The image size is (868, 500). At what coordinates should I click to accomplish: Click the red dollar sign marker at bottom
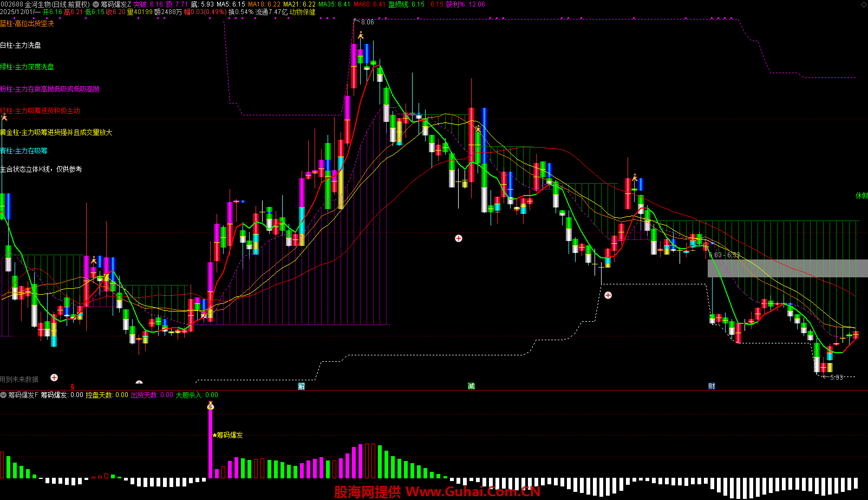click(73, 387)
